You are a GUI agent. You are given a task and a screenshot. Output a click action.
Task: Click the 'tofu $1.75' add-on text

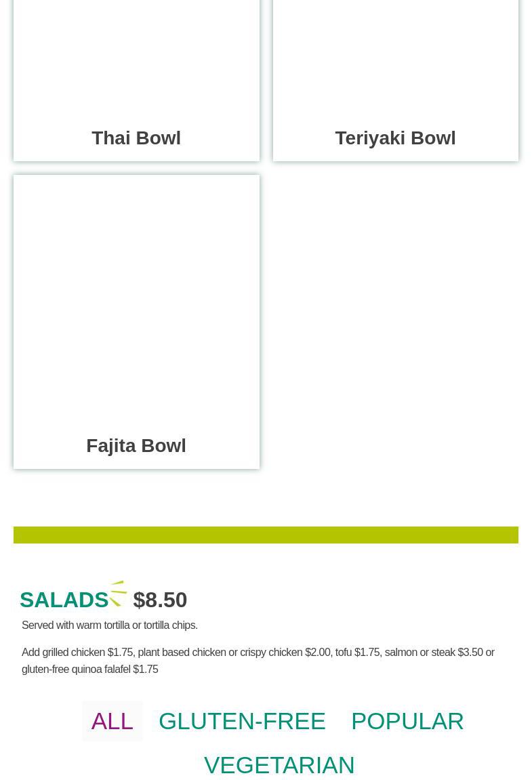click(357, 653)
